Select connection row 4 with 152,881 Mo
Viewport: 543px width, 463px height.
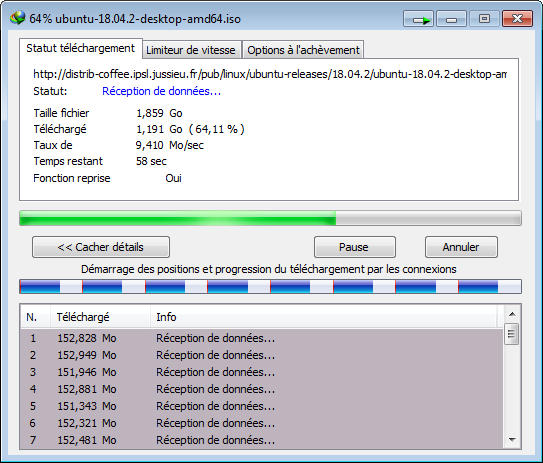pos(261,389)
